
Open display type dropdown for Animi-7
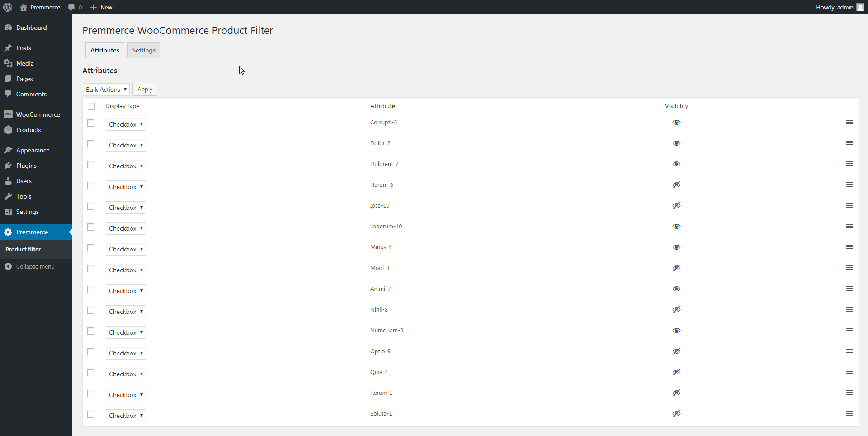point(126,291)
